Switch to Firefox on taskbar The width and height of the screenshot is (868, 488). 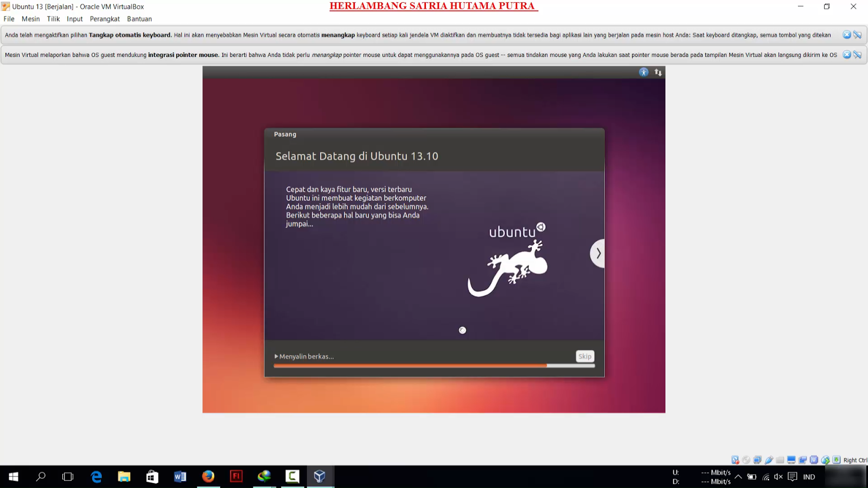[208, 477]
